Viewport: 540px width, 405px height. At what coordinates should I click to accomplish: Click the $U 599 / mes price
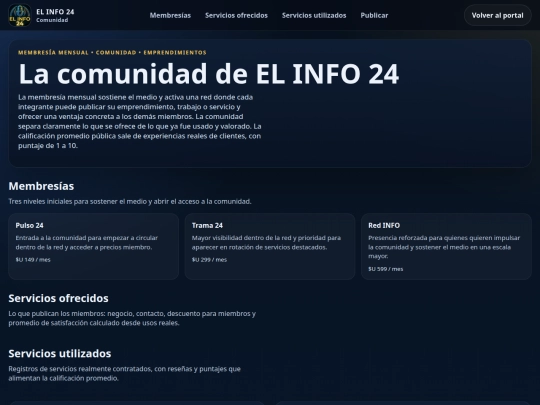click(386, 269)
